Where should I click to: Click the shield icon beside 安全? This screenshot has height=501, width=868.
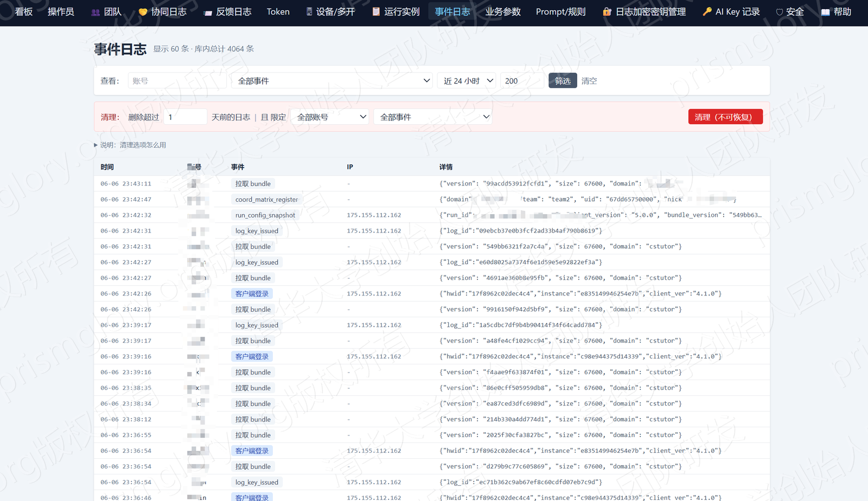click(x=779, y=12)
